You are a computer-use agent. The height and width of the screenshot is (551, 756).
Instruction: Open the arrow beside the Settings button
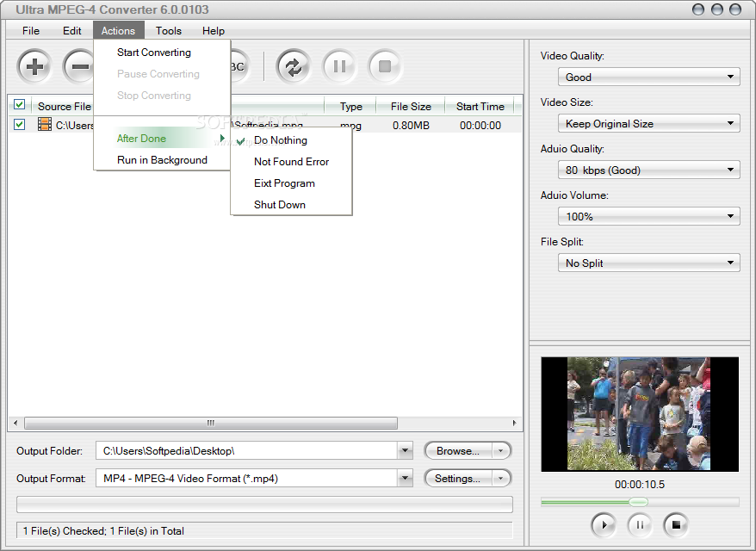(x=501, y=479)
